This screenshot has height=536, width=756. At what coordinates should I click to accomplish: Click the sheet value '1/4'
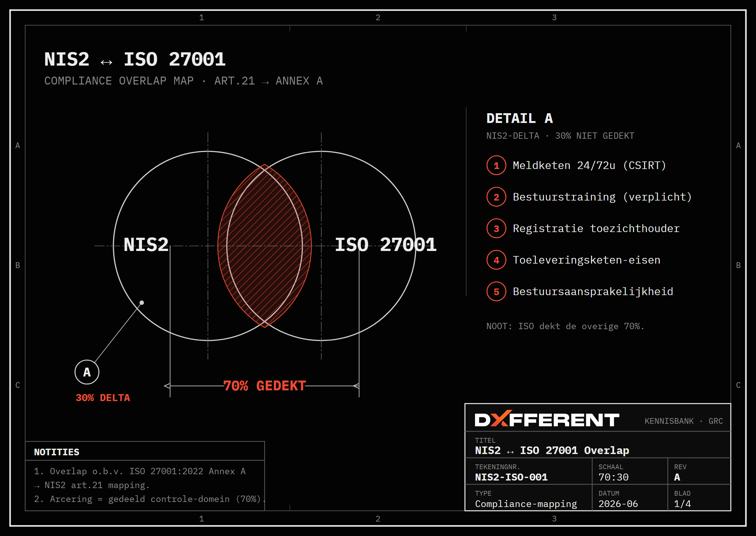682,504
